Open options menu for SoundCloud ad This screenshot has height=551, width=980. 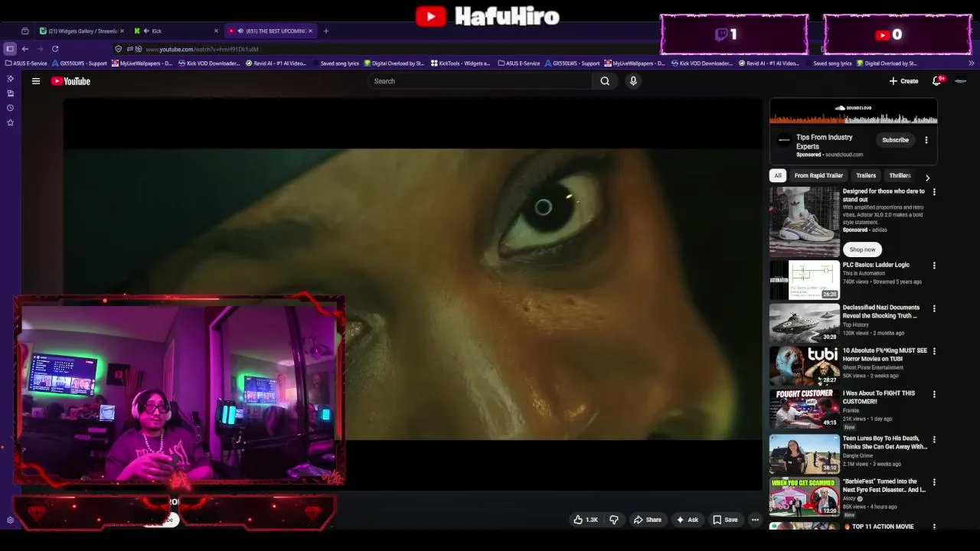click(926, 140)
